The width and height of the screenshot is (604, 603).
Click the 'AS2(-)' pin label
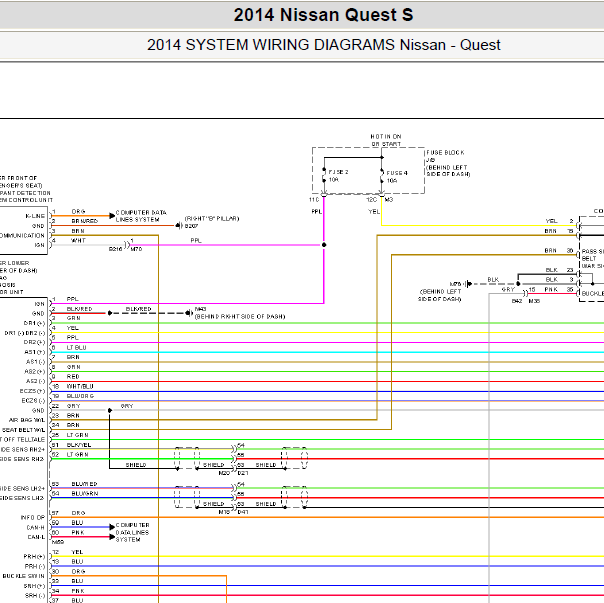(35, 381)
